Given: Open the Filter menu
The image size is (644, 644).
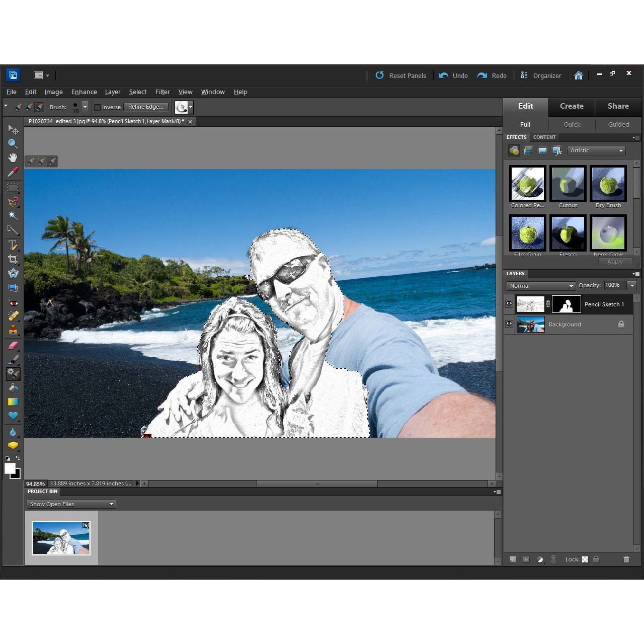Looking at the screenshot, I should point(162,92).
